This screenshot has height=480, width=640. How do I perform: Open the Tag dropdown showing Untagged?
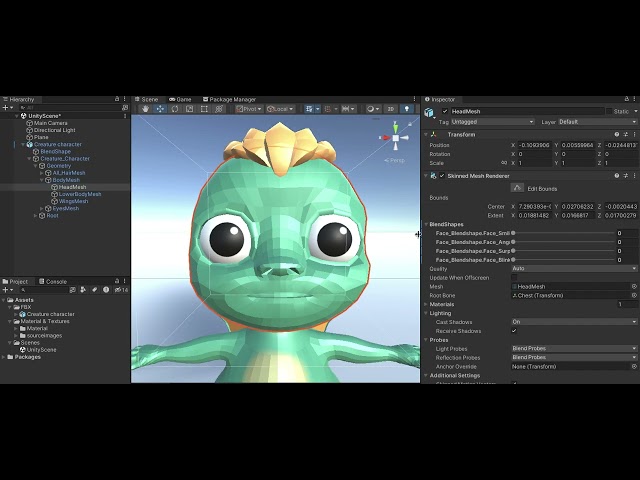(493, 122)
